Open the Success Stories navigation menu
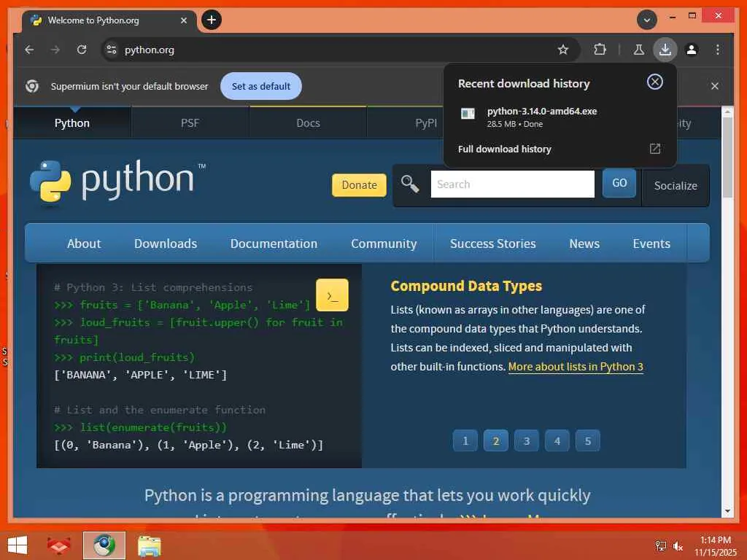The width and height of the screenshot is (747, 560). (x=492, y=244)
